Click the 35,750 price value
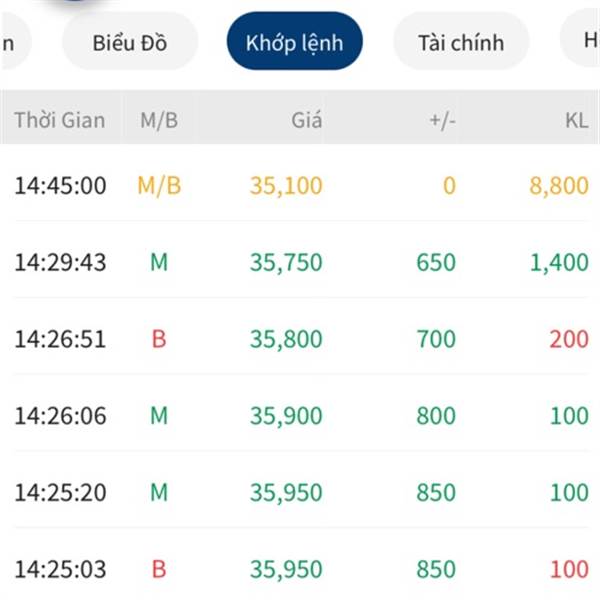This screenshot has width=600, height=600. (286, 262)
